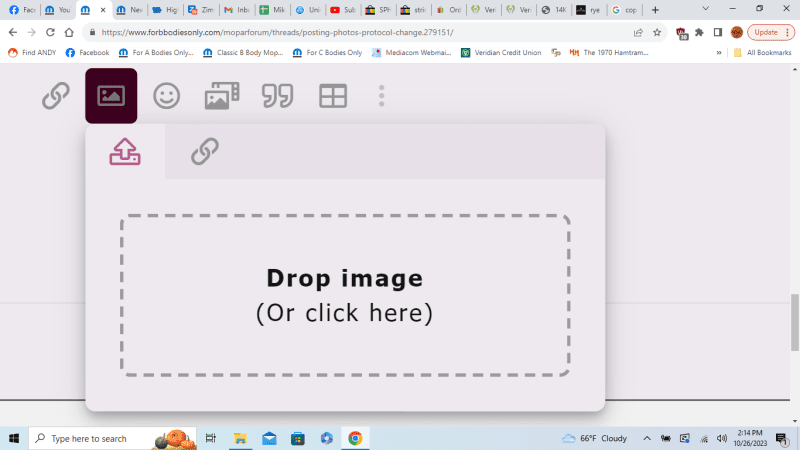The width and height of the screenshot is (800, 450).
Task: Open a new browser tab
Action: 656,10
